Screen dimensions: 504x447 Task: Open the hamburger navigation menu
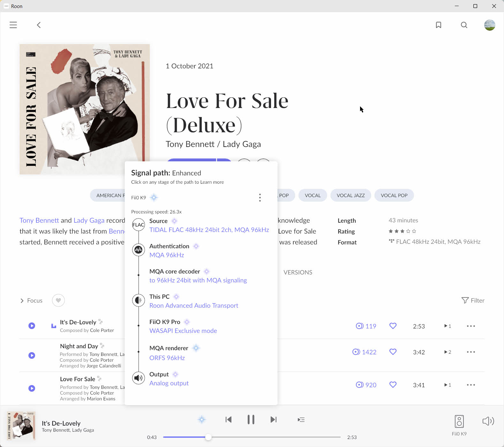(13, 25)
